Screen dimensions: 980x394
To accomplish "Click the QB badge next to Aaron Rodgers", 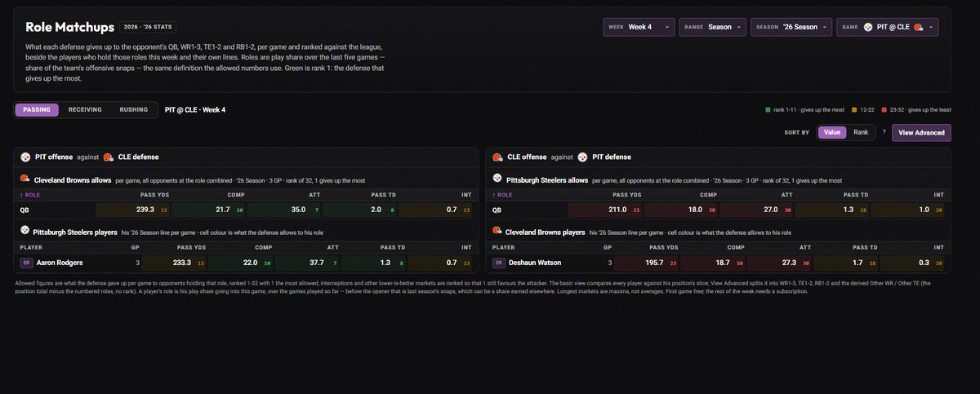I will point(27,263).
